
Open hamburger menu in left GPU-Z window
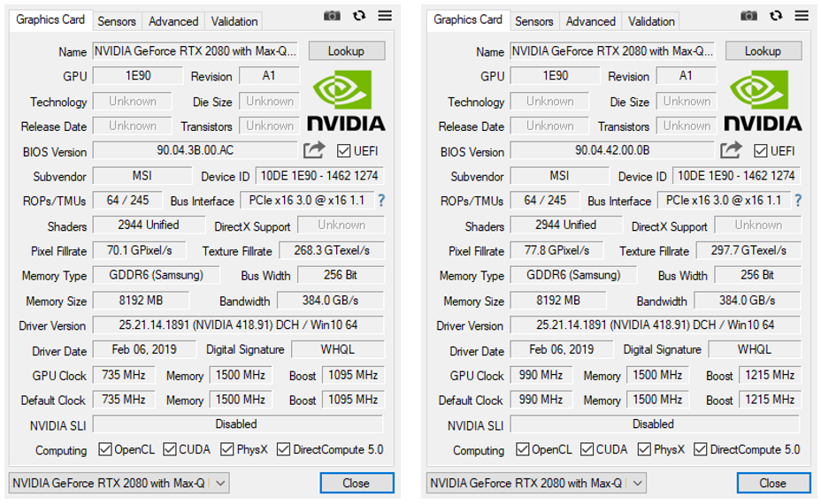pyautogui.click(x=385, y=16)
